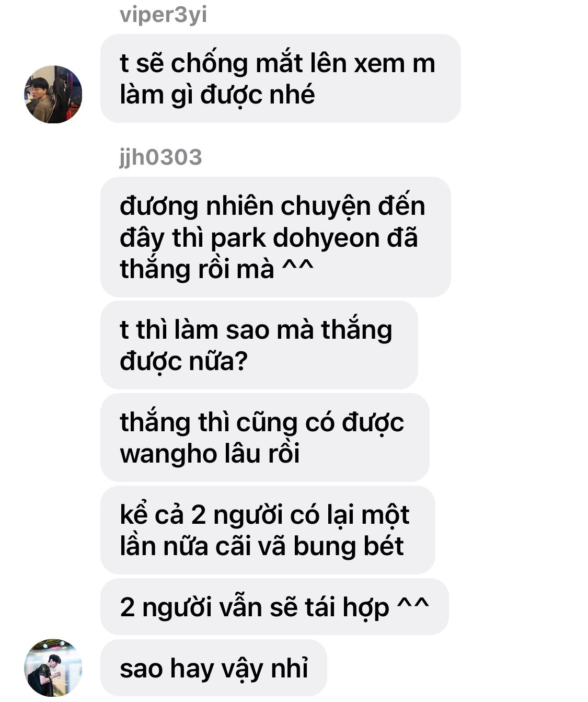
Task: Open viper3yi's round profile avatar
Action: (53, 94)
